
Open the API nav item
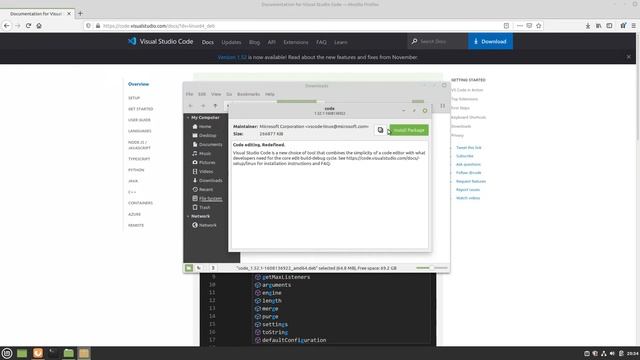coord(271,42)
